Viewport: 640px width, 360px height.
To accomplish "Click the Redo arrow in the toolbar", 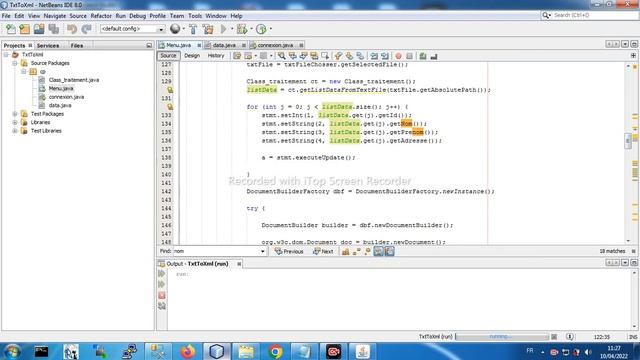I will coord(86,29).
